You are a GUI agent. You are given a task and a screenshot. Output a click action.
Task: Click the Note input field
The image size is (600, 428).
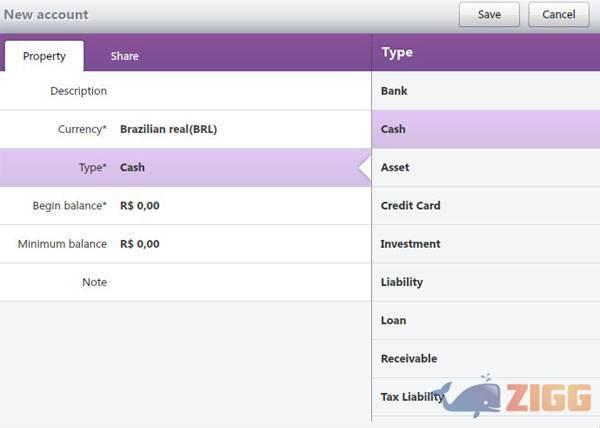240,282
